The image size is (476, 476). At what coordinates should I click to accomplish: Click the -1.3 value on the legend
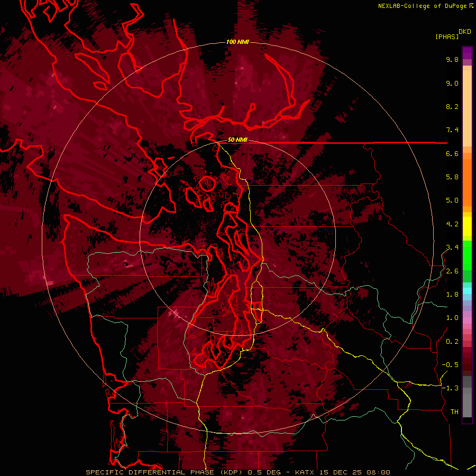pyautogui.click(x=450, y=389)
